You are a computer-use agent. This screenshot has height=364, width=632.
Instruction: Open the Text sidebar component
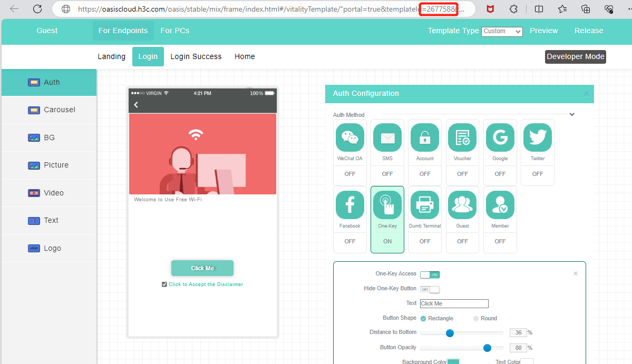49,221
